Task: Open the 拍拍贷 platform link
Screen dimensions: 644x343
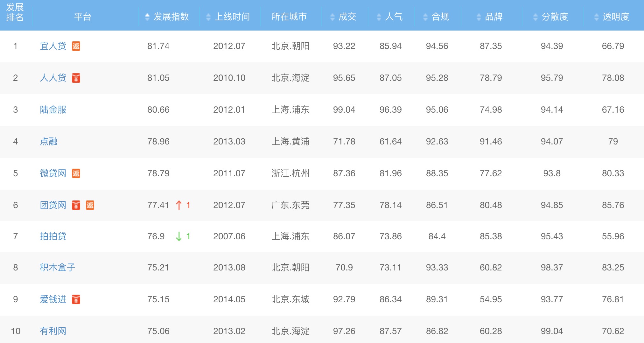Action: coord(53,236)
